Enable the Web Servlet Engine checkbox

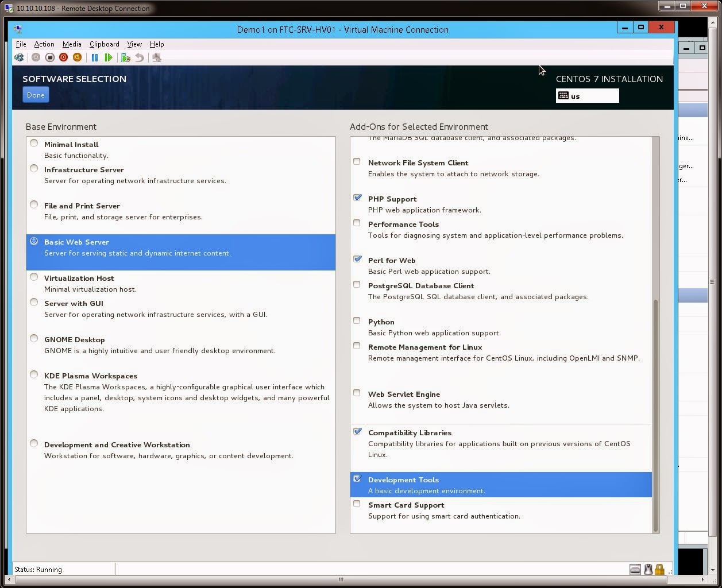357,393
